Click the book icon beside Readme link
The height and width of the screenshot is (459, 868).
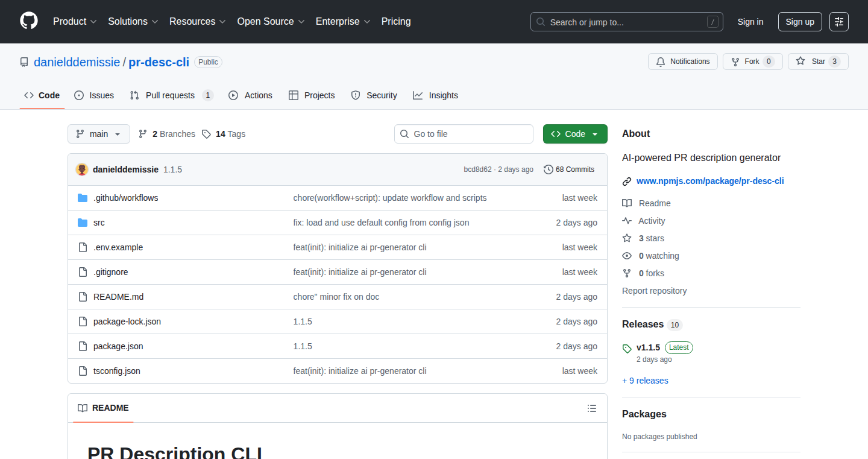pos(627,203)
